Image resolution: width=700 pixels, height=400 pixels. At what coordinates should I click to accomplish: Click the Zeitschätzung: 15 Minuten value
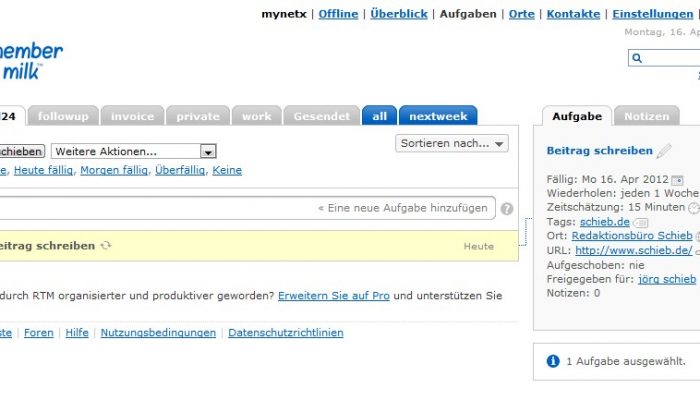(616, 207)
